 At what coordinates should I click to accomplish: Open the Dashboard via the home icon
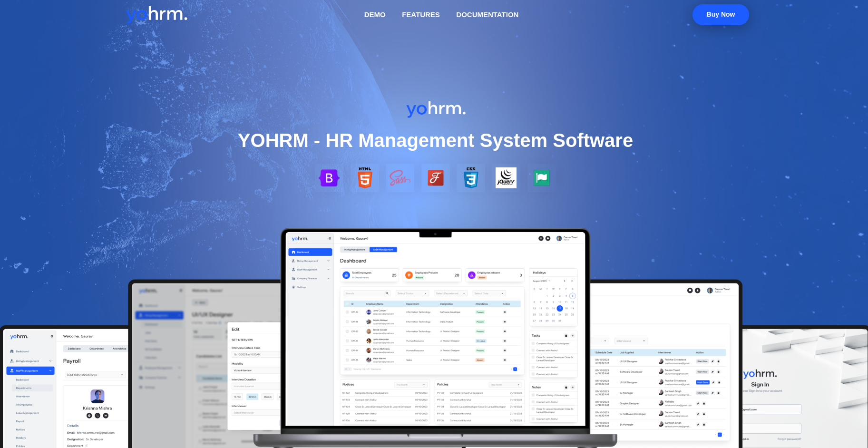[293, 252]
